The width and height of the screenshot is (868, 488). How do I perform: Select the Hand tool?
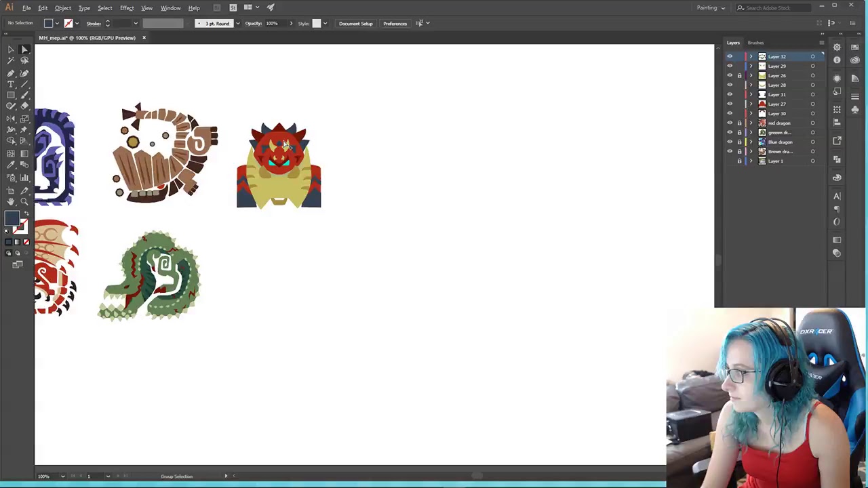click(x=11, y=201)
